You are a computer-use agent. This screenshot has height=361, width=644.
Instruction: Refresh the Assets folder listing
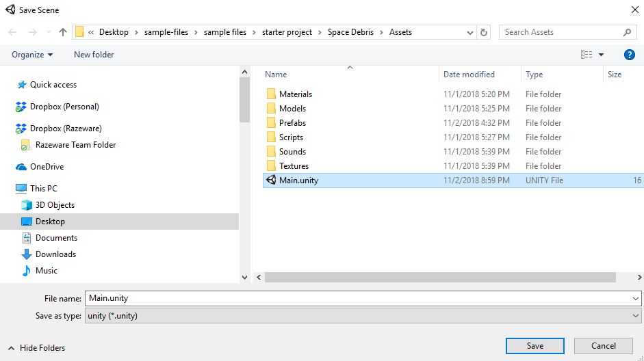[x=484, y=32]
